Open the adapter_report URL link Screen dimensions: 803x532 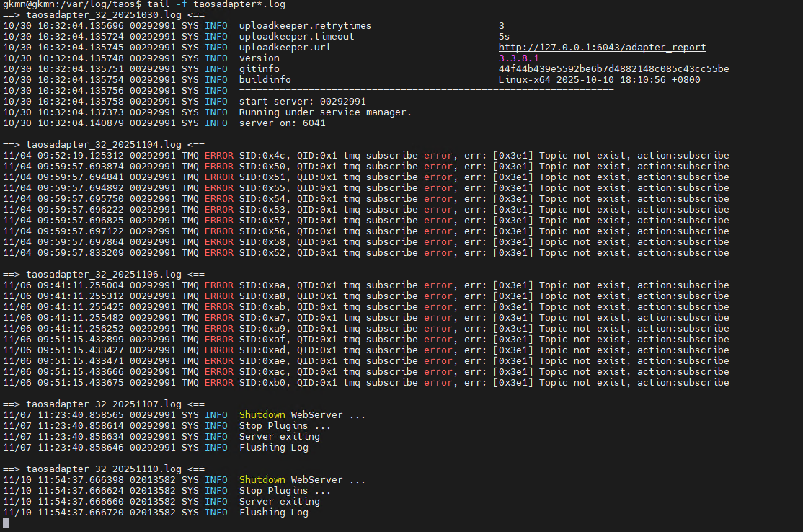602,48
